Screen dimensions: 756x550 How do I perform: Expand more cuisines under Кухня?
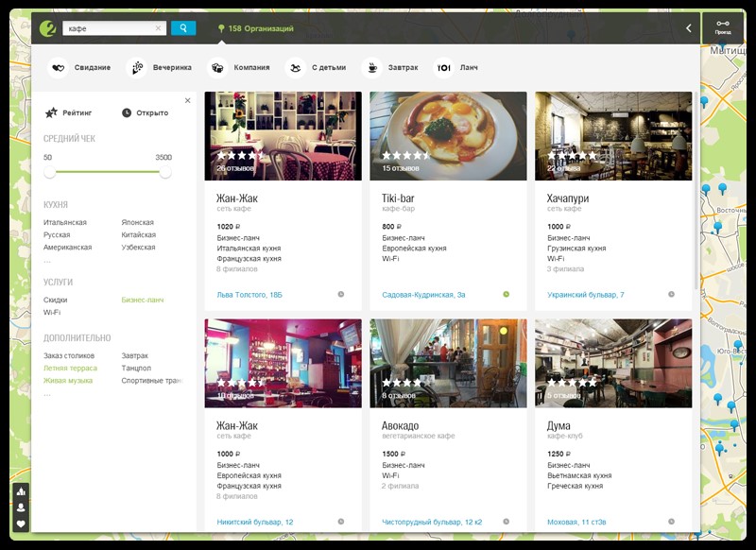coord(47,260)
